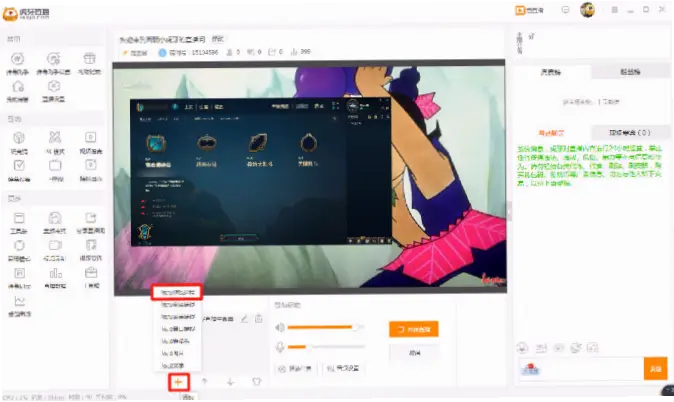Click the large orange start-broadcast button
674x402 pixels.
click(x=414, y=329)
